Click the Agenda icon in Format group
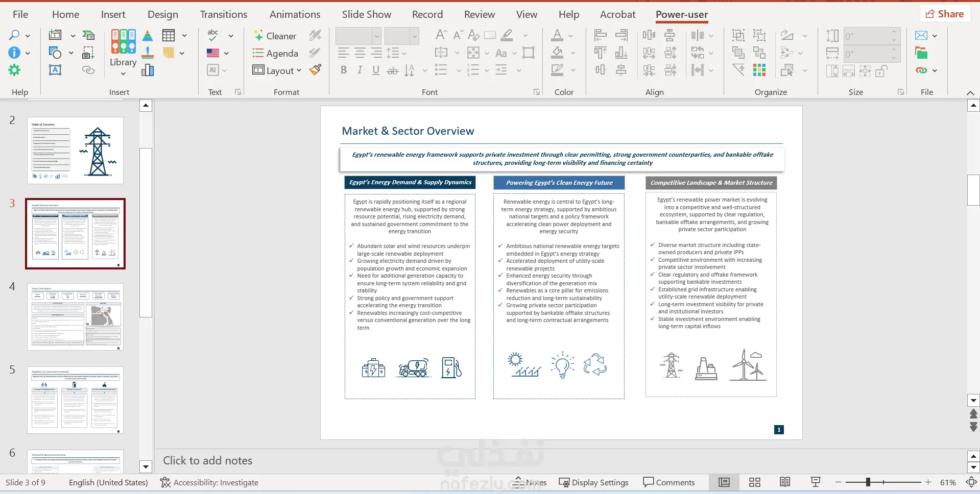This screenshot has width=980, height=494. [258, 53]
